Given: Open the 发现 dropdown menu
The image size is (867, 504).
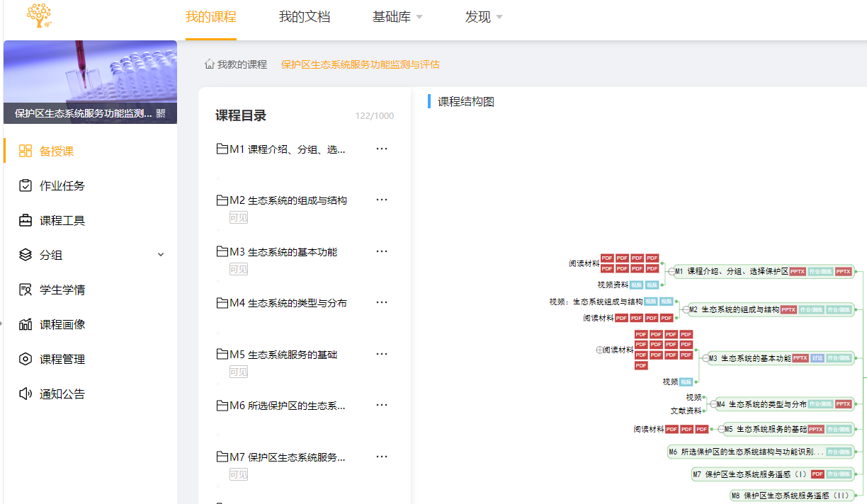Looking at the screenshot, I should click(484, 17).
